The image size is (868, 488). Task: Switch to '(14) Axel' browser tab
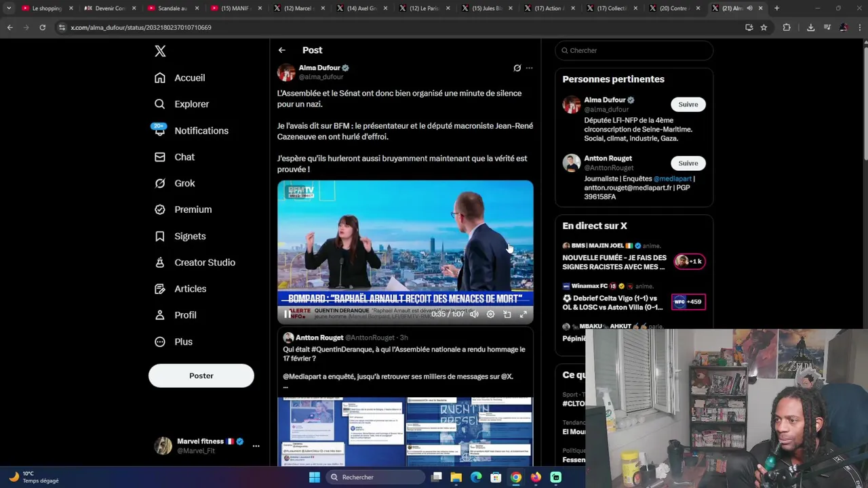361,8
